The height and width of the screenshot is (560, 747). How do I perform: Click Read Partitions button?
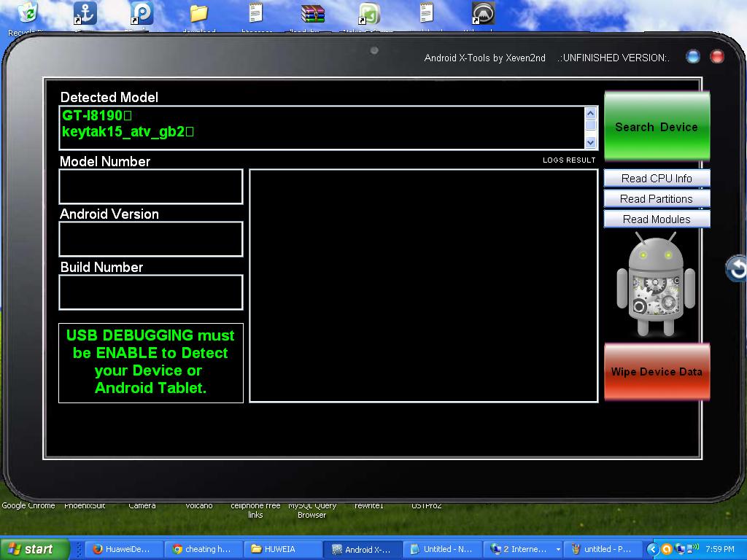[657, 199]
